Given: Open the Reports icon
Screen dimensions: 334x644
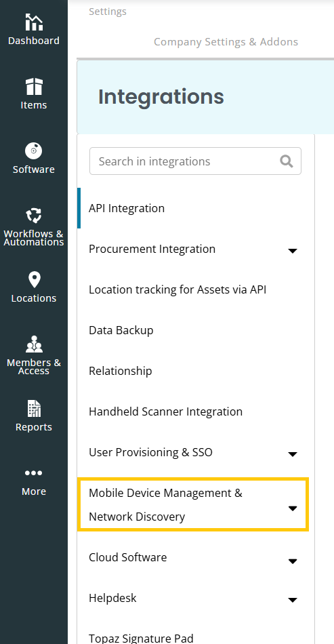Looking at the screenshot, I should [x=34, y=409].
